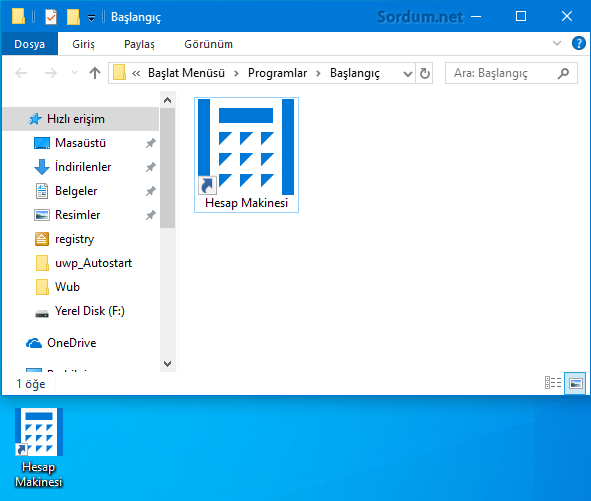Viewport: 591px width, 501px height.
Task: Go up one folder level
Action: pyautogui.click(x=95, y=73)
